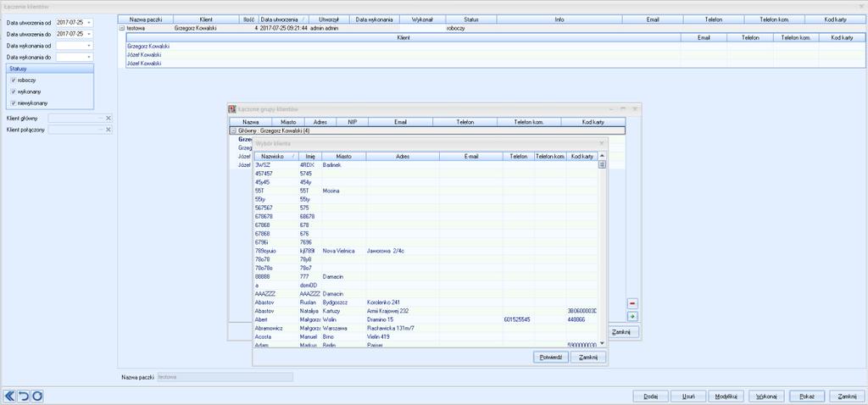Image resolution: width=868 pixels, height=405 pixels.
Task: Click the Statusy panel header
Action: click(x=50, y=69)
